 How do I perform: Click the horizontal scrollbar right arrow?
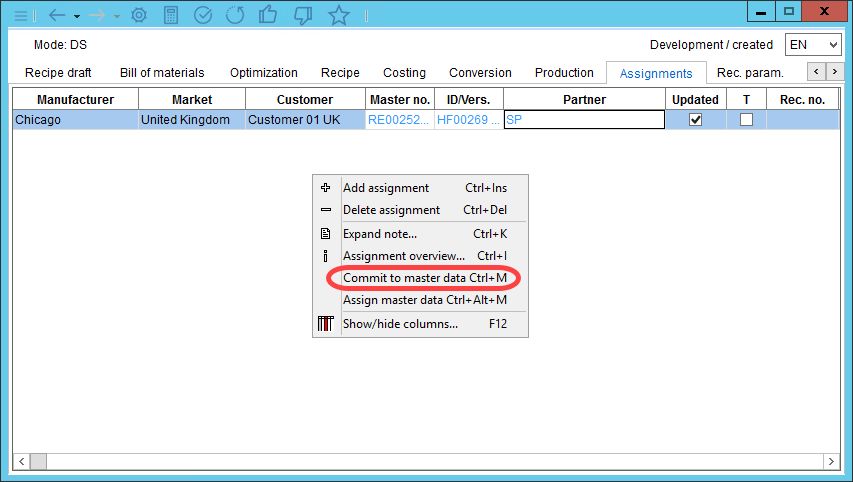tap(831, 461)
